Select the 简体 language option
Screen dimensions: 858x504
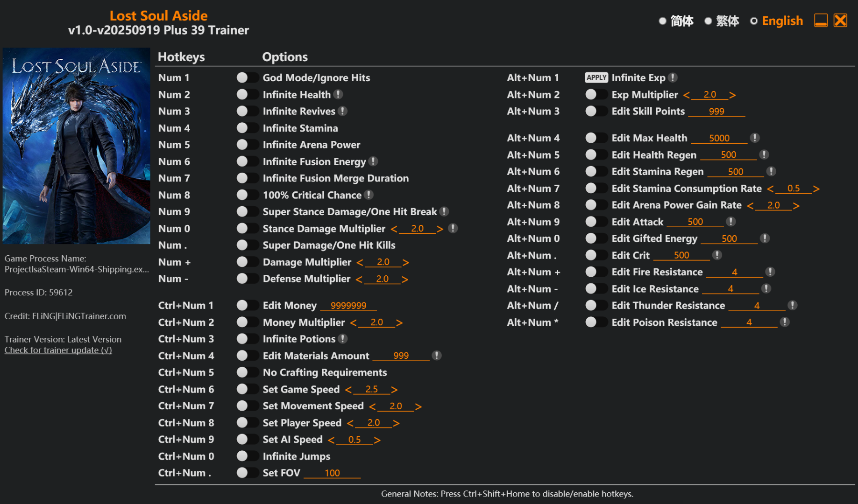click(675, 21)
